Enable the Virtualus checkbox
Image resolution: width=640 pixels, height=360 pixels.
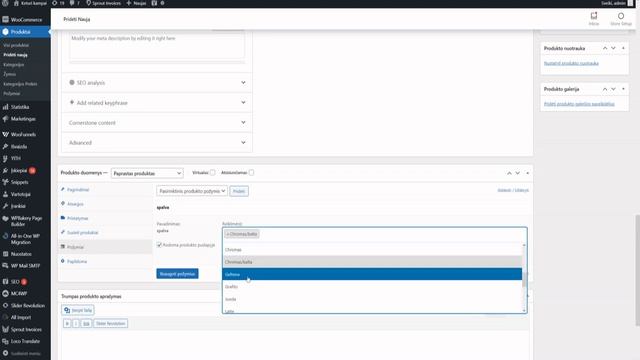[x=213, y=173]
